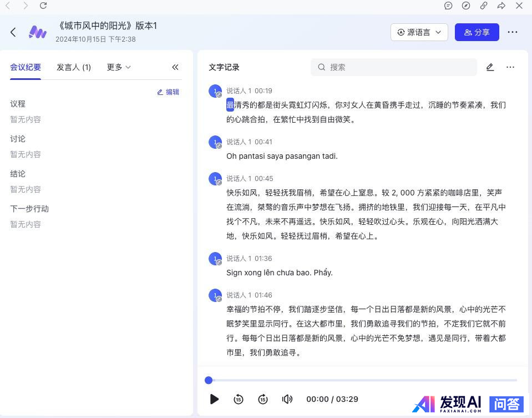Click the 搜索 search input field
This screenshot has width=532, height=418.
click(x=394, y=67)
